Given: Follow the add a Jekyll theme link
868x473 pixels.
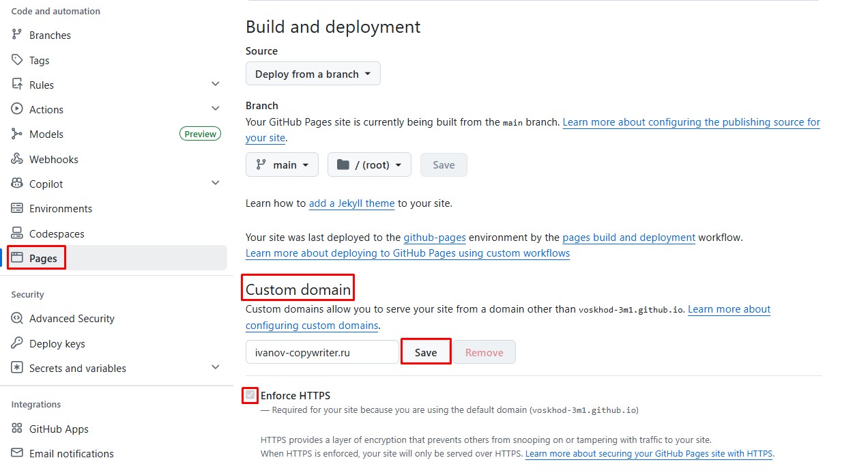Looking at the screenshot, I should [x=351, y=203].
